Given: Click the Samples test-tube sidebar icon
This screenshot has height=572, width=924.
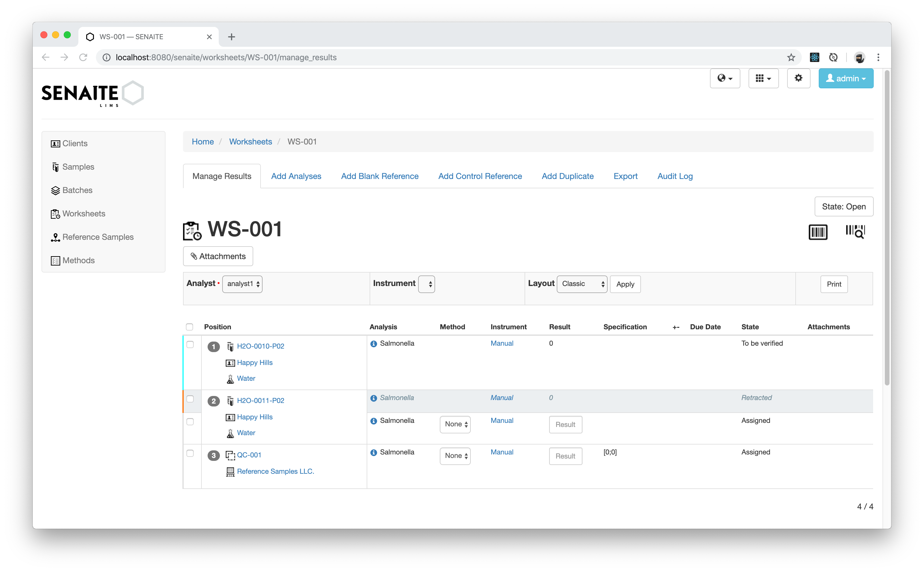Looking at the screenshot, I should pyautogui.click(x=55, y=167).
